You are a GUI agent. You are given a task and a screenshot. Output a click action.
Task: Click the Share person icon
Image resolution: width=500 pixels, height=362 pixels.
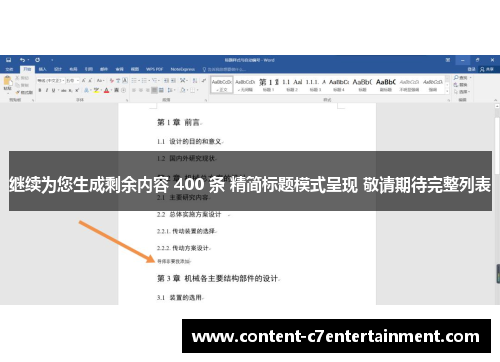(482, 69)
